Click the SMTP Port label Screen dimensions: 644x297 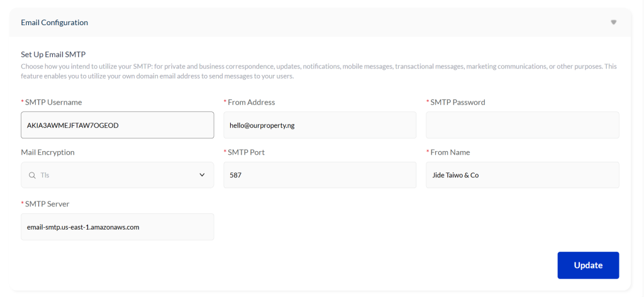(247, 152)
